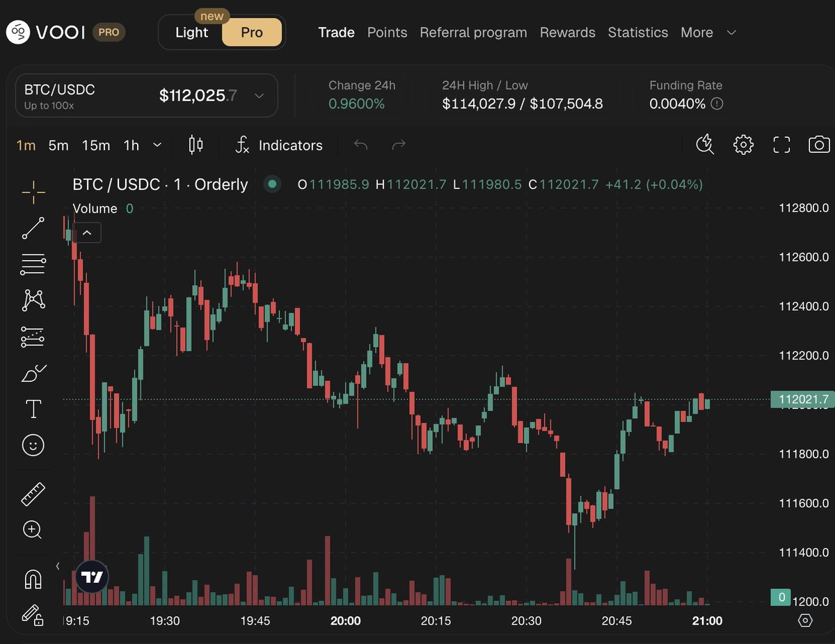Select the 1h timeframe
The image size is (835, 644).
(x=132, y=145)
